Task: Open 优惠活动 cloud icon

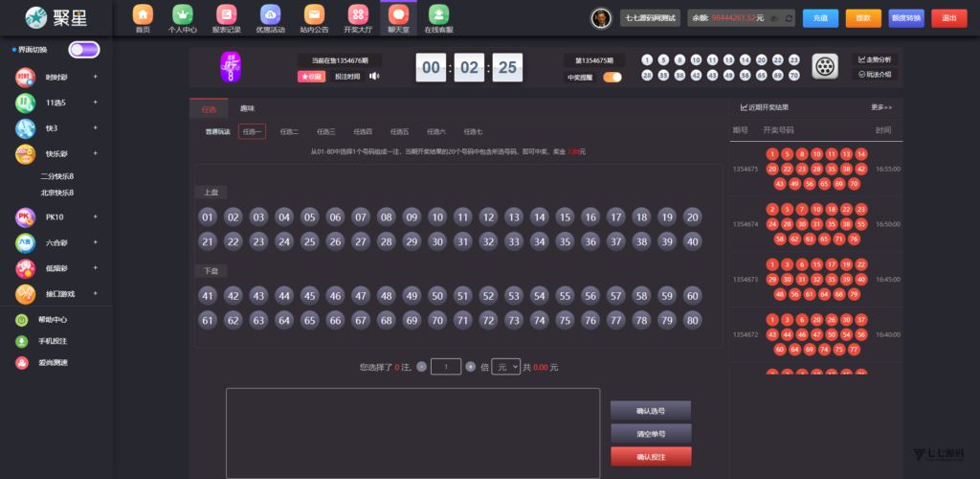Action: pos(270,15)
